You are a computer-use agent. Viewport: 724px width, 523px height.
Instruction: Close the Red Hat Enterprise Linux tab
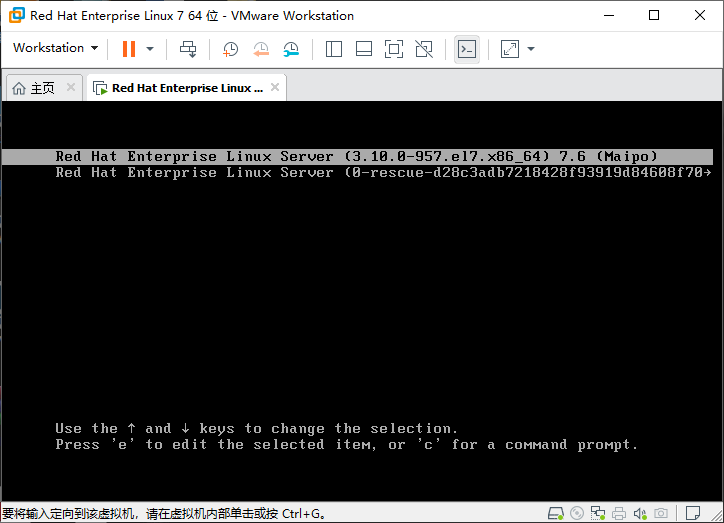(275, 87)
